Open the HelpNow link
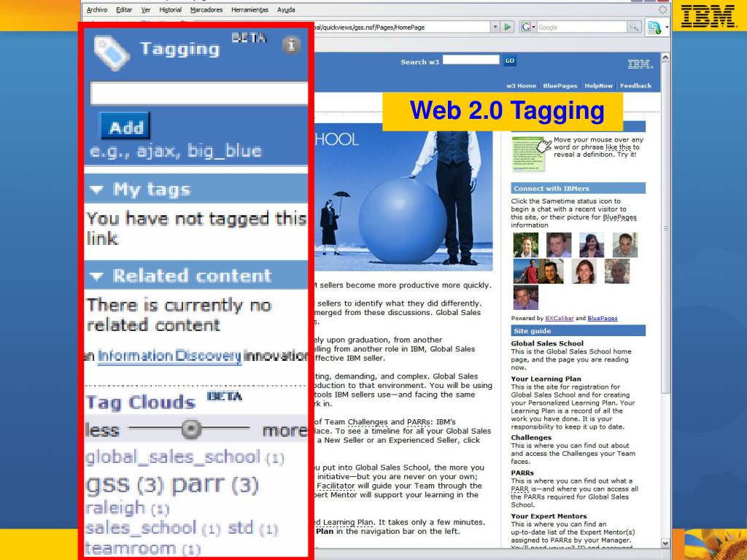The height and width of the screenshot is (560, 747). click(598, 86)
